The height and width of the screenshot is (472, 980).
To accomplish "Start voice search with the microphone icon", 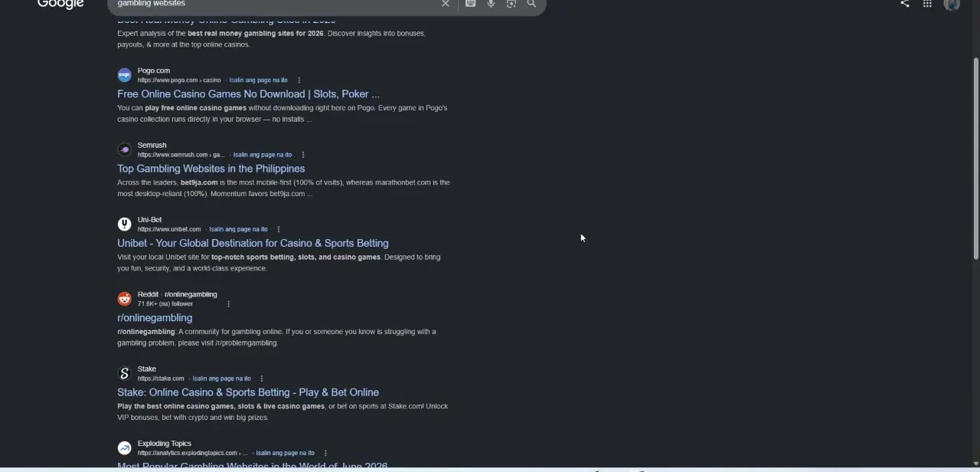I will (x=491, y=4).
